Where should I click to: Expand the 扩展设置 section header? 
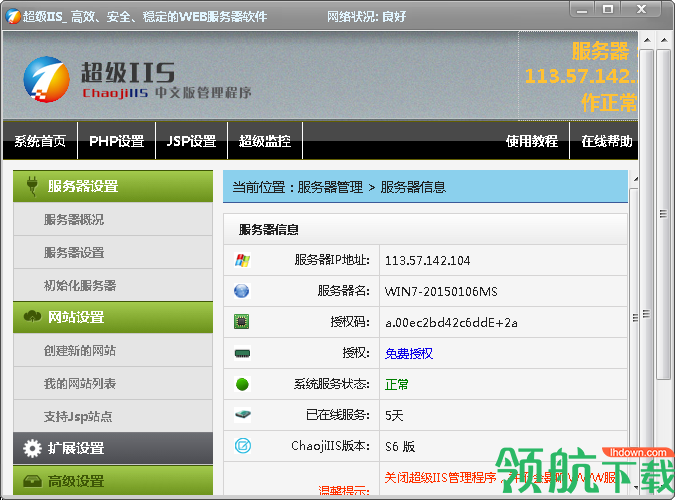pos(113,448)
